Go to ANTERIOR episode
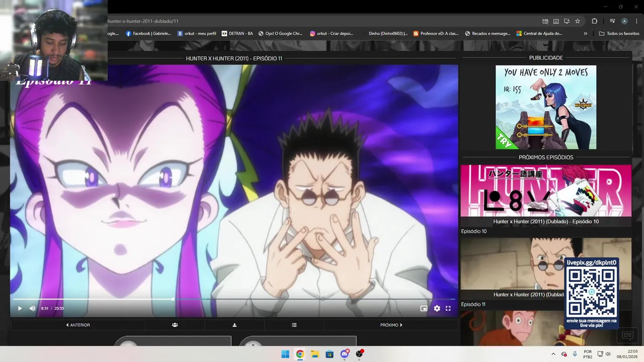Image resolution: width=644 pixels, height=362 pixels. (x=78, y=325)
